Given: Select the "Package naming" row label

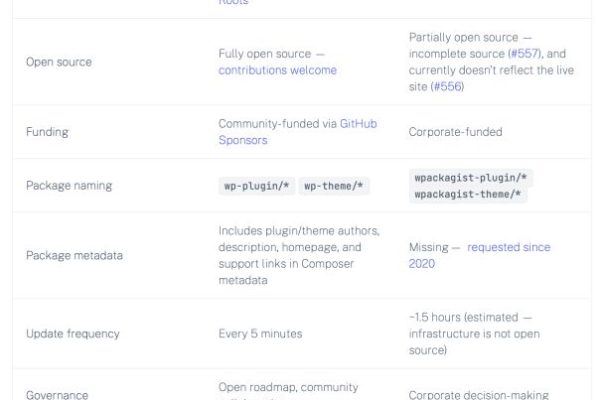Looking at the screenshot, I should click(69, 186).
